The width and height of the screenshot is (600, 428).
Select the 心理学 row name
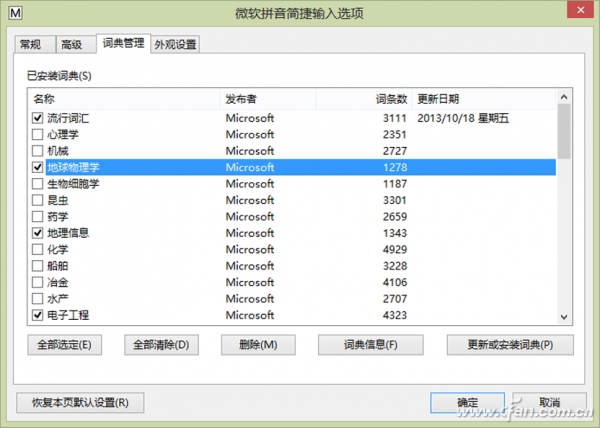click(63, 135)
